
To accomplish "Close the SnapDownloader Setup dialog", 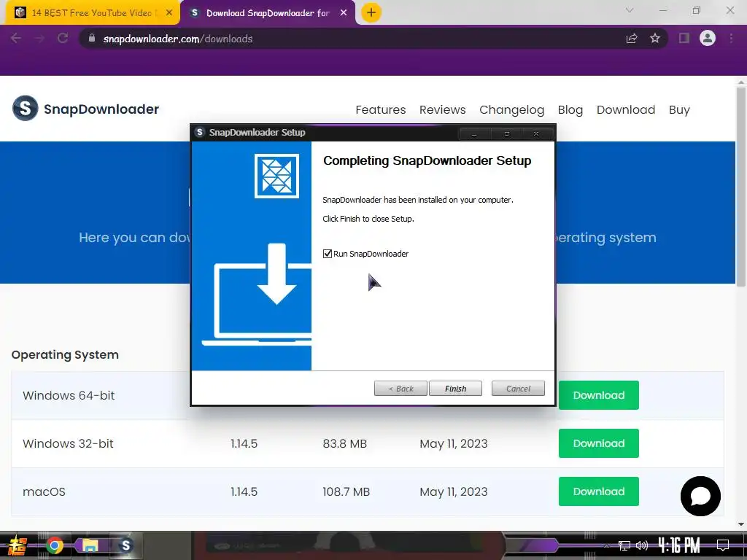I will pyautogui.click(x=536, y=134).
